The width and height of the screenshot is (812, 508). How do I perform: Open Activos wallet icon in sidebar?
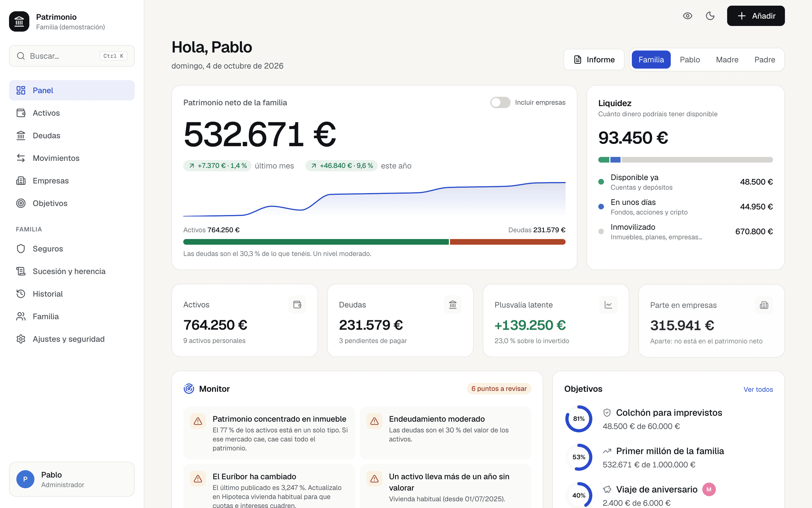click(x=21, y=113)
